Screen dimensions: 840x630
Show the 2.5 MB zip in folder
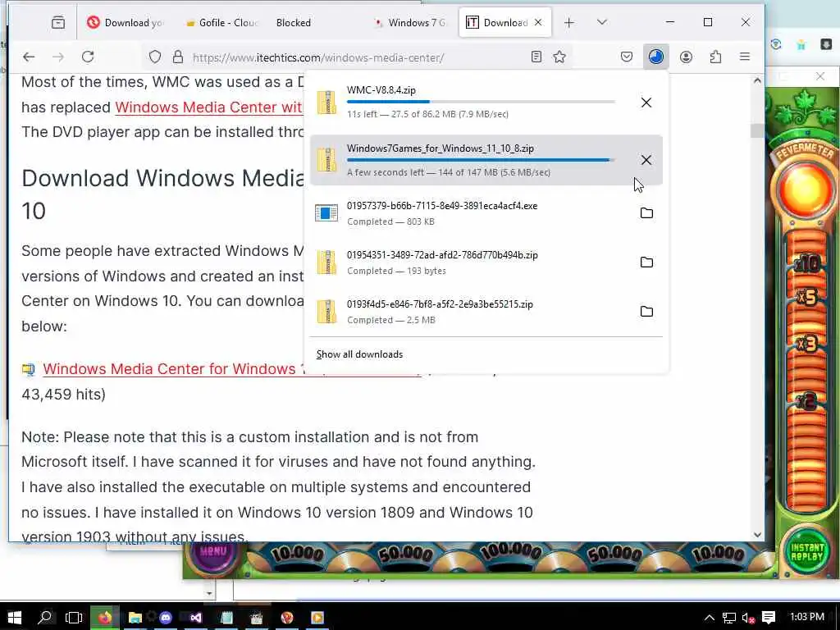tap(646, 312)
